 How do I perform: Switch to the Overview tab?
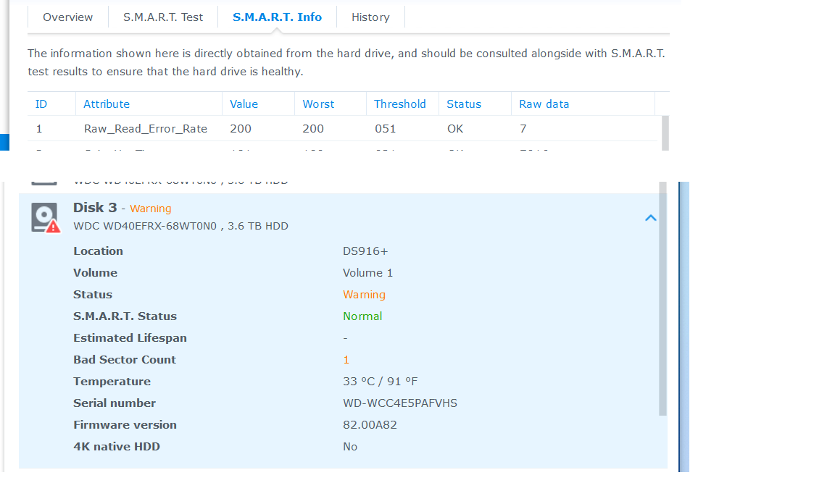coord(67,17)
